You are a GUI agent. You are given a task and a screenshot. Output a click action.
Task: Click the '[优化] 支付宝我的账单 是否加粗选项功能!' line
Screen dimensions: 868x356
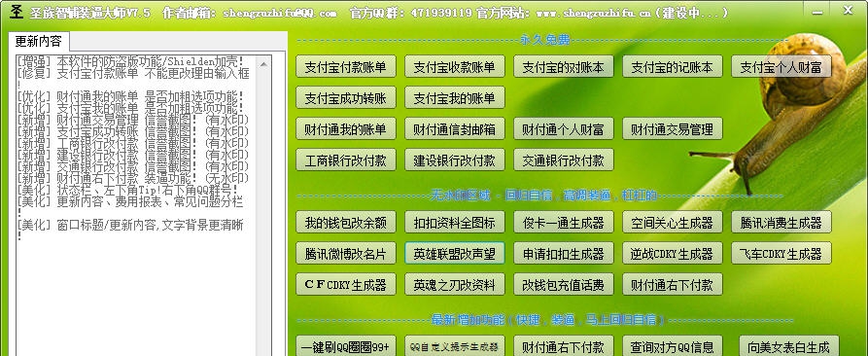click(x=130, y=108)
